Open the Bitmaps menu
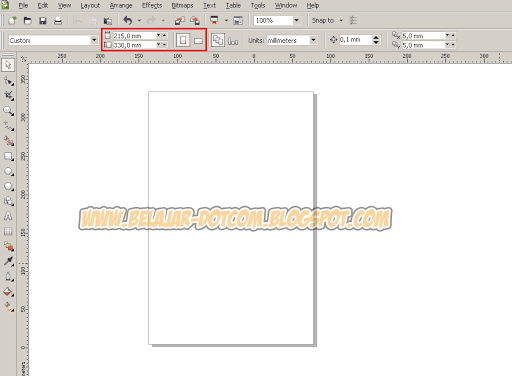 pos(182,6)
